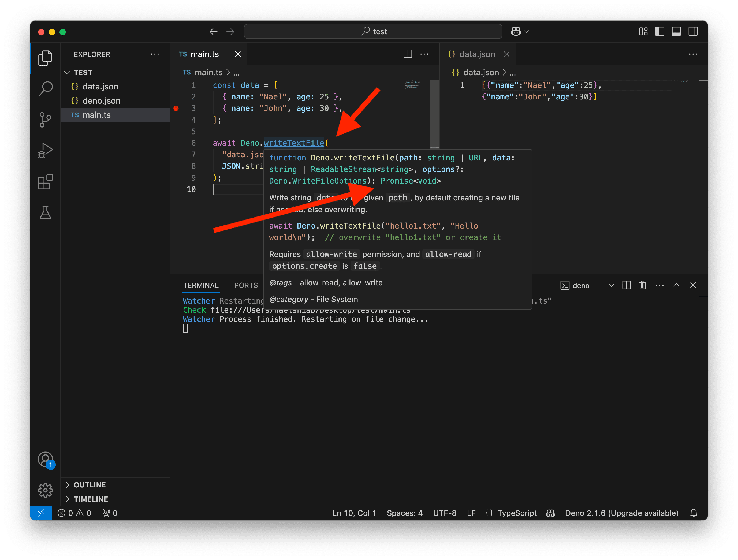Split the main.ts editor right

[408, 54]
